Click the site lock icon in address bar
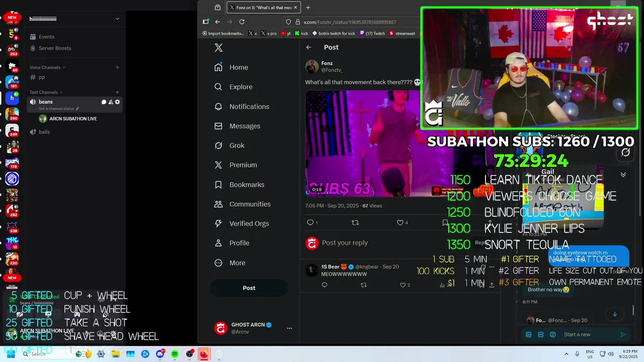 click(x=298, y=22)
